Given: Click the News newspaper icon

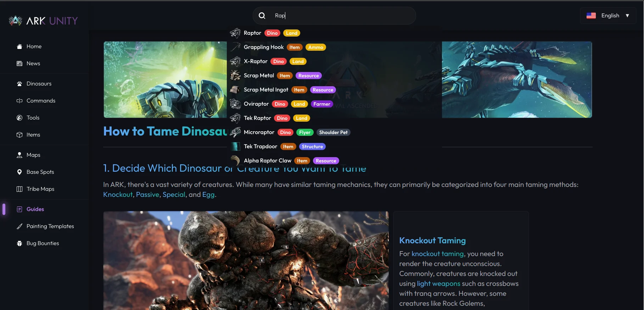Looking at the screenshot, I should click(19, 63).
